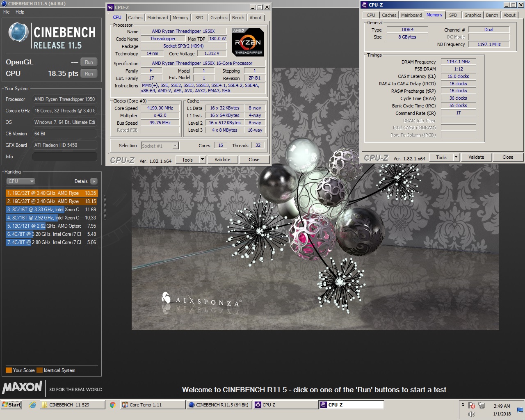This screenshot has width=525, height=420.
Task: Switch to Bench tab in right CPU-Z window
Action: coord(492,15)
